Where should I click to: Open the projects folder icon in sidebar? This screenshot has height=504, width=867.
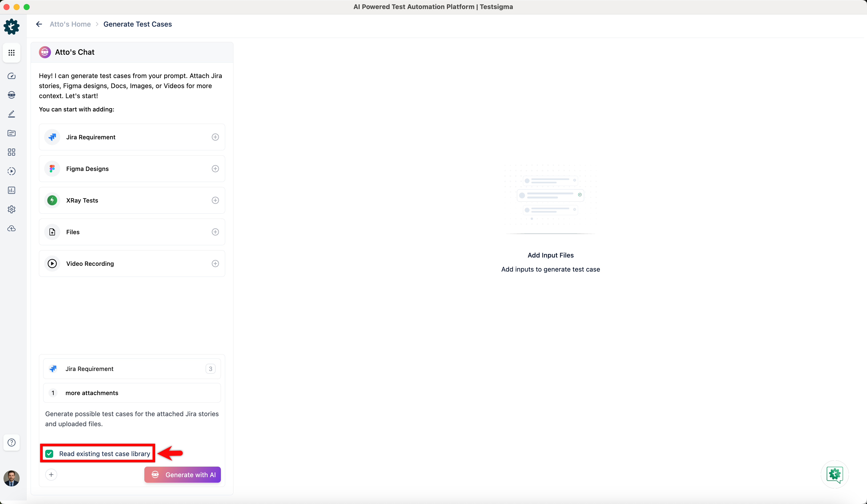click(x=11, y=133)
